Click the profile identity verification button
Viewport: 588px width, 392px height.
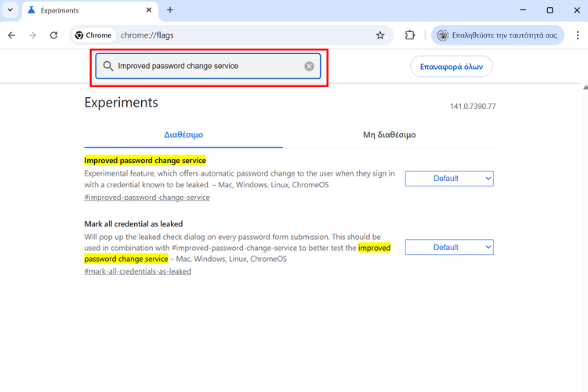tap(498, 35)
